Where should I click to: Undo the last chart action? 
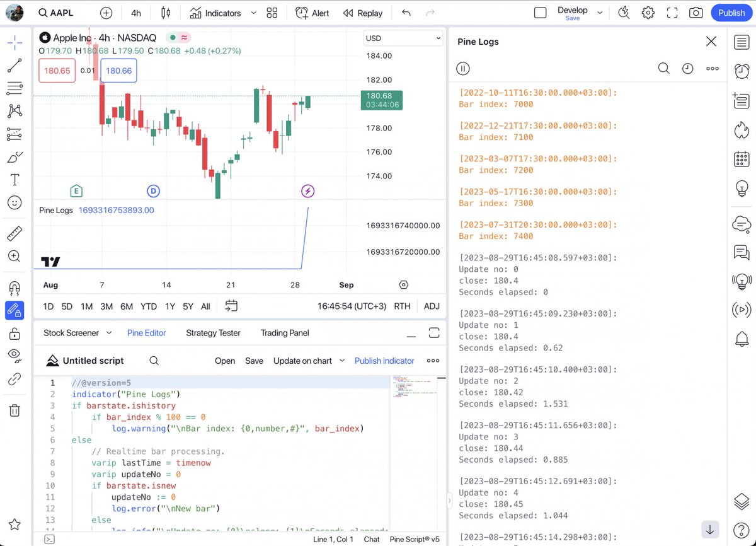pyautogui.click(x=406, y=13)
